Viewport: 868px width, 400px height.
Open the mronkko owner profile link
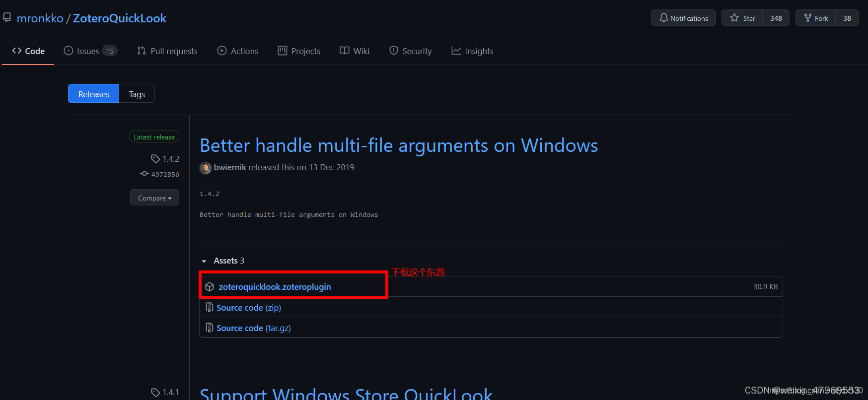coord(40,18)
